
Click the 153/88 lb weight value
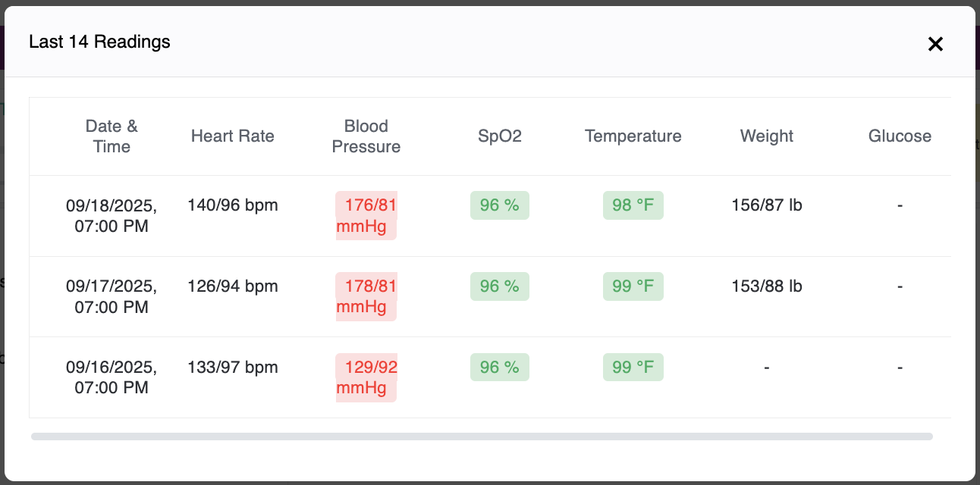[x=767, y=286]
